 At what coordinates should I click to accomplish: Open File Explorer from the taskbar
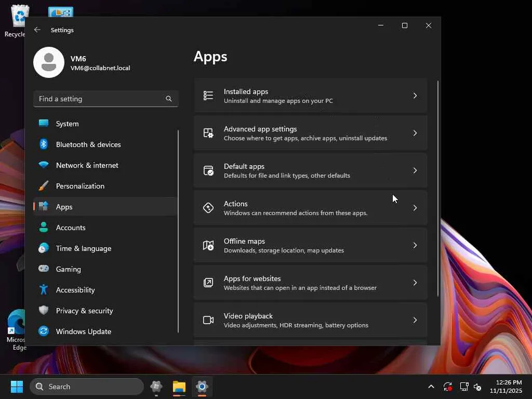[x=179, y=387]
